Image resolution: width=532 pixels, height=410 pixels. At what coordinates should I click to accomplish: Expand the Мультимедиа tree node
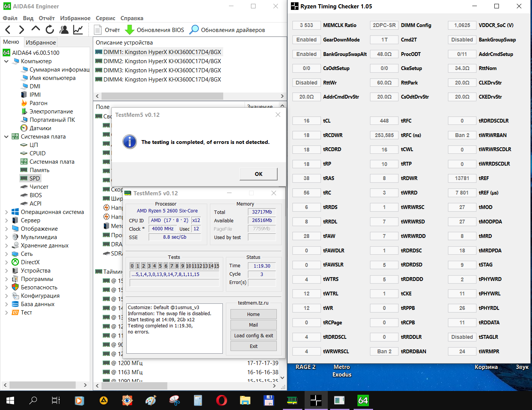point(6,237)
